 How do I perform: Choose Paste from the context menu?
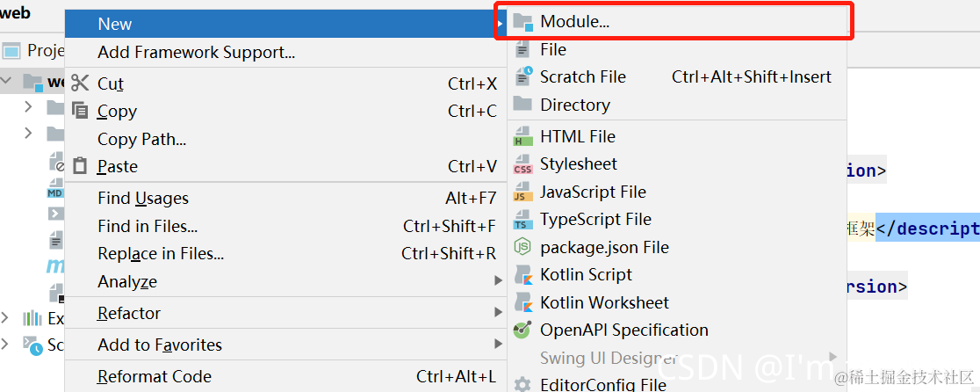[x=286, y=166]
